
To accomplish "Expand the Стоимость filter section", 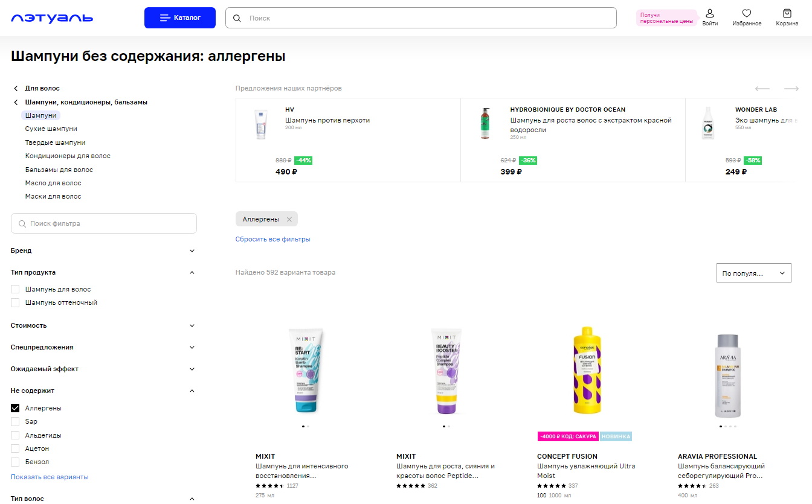I will pyautogui.click(x=103, y=325).
